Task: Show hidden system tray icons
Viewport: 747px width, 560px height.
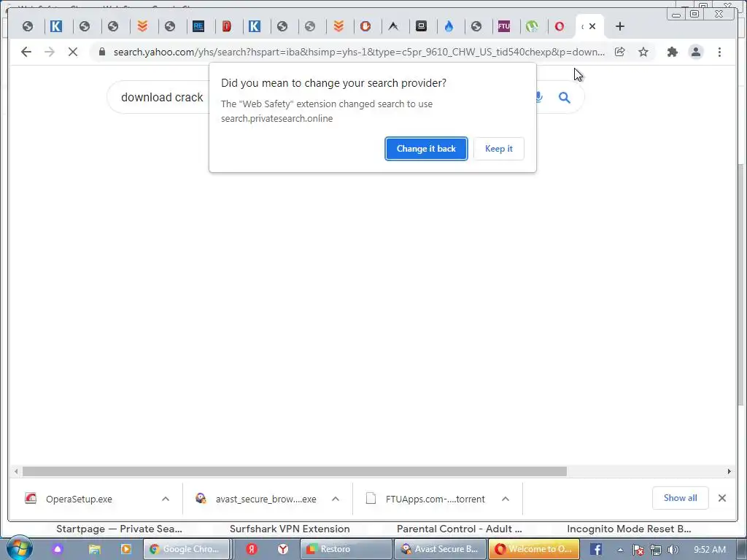Action: (620, 550)
